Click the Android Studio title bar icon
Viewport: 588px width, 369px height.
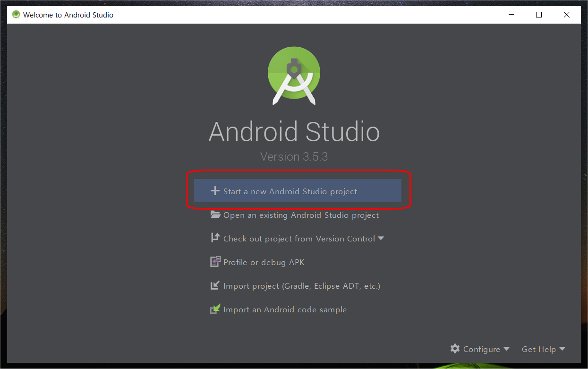point(16,15)
